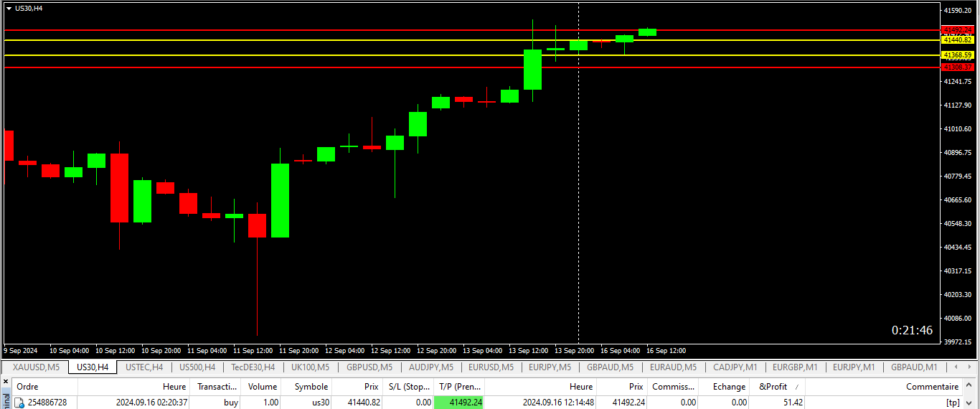Open the USTEC,H4 chart tab
The height and width of the screenshot is (409, 980).
(x=144, y=367)
